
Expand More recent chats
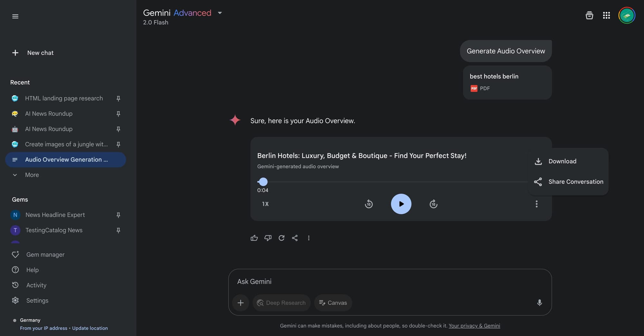tap(32, 175)
